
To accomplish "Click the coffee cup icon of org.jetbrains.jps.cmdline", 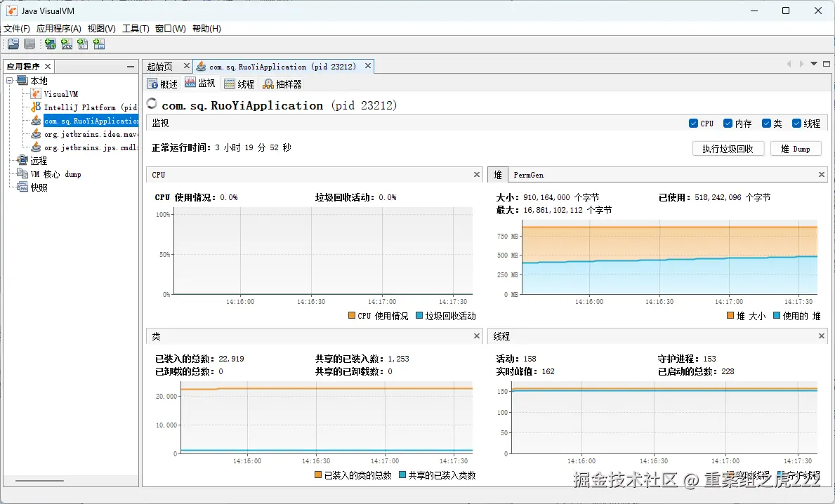I will click(36, 147).
